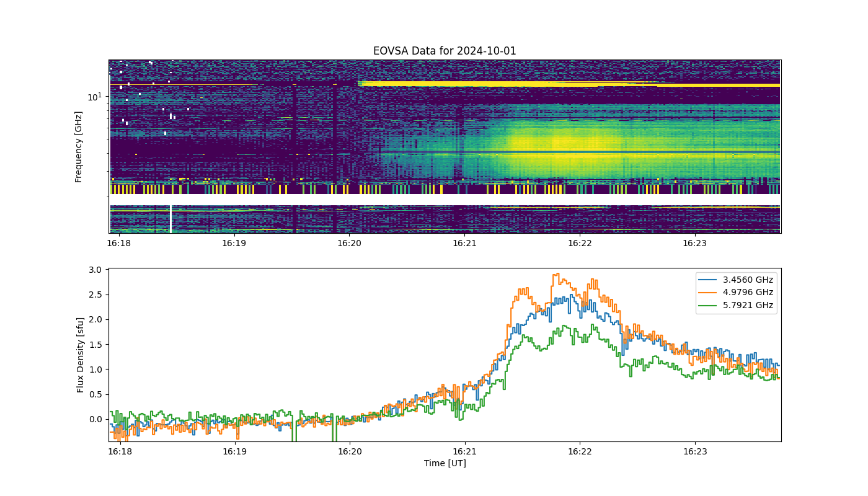The image size is (868, 496).
Task: Click '16:21' tick under the spectrogram
Action: (x=464, y=244)
